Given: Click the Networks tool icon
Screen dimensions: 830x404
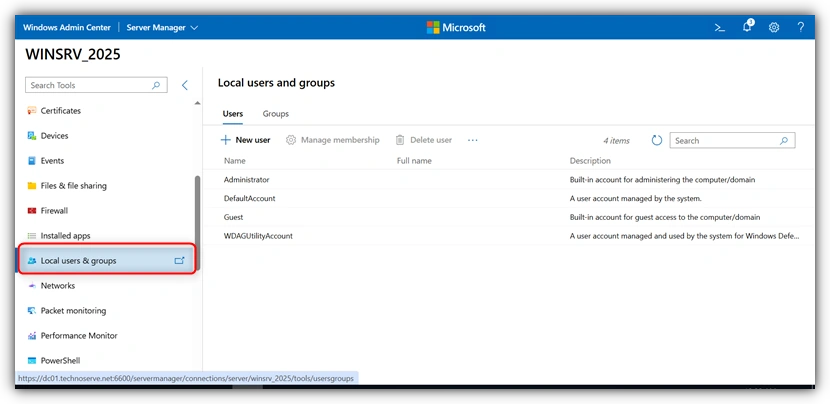Looking at the screenshot, I should (31, 285).
